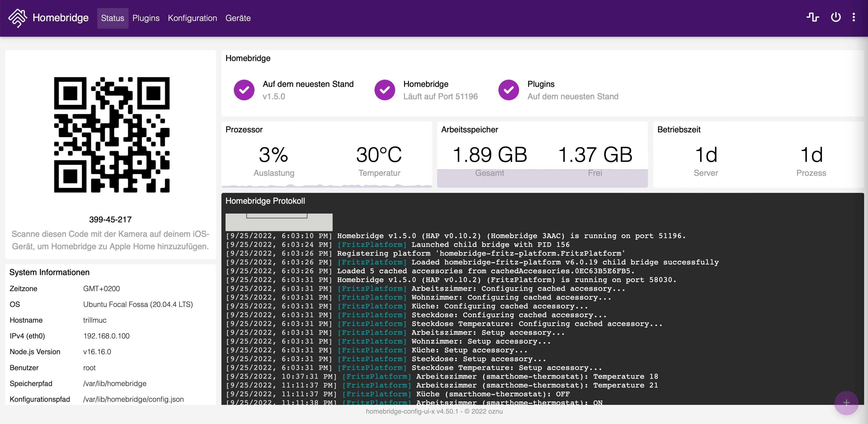Screen dimensions: 868x424
Task: Select the Homebridge QR code image
Action: pyautogui.click(x=112, y=135)
